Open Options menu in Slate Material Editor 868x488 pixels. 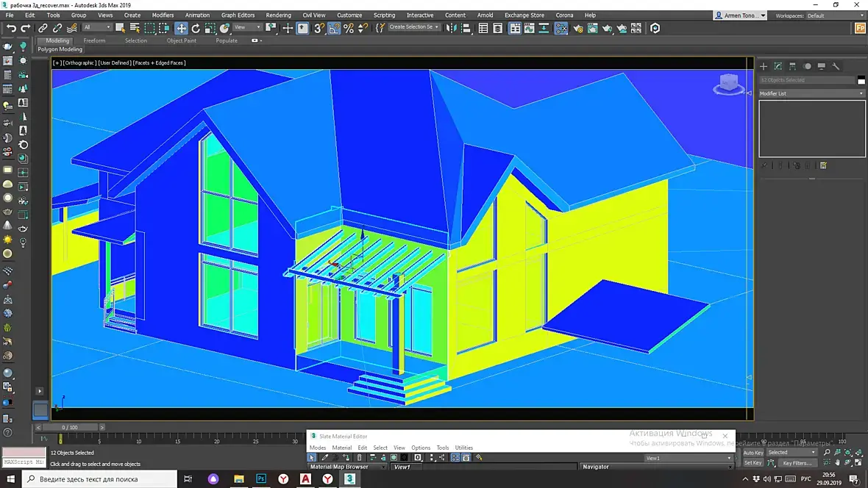[421, 448]
